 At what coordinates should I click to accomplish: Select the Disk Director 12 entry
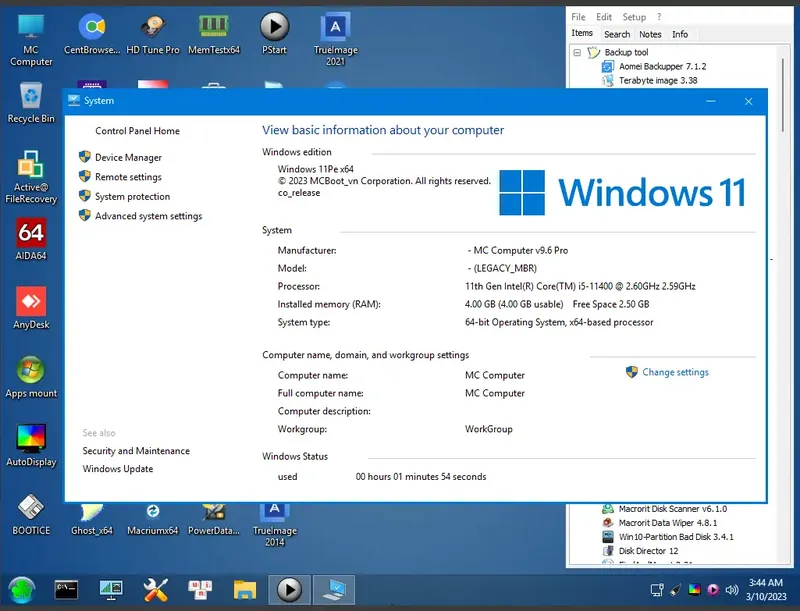click(x=650, y=550)
